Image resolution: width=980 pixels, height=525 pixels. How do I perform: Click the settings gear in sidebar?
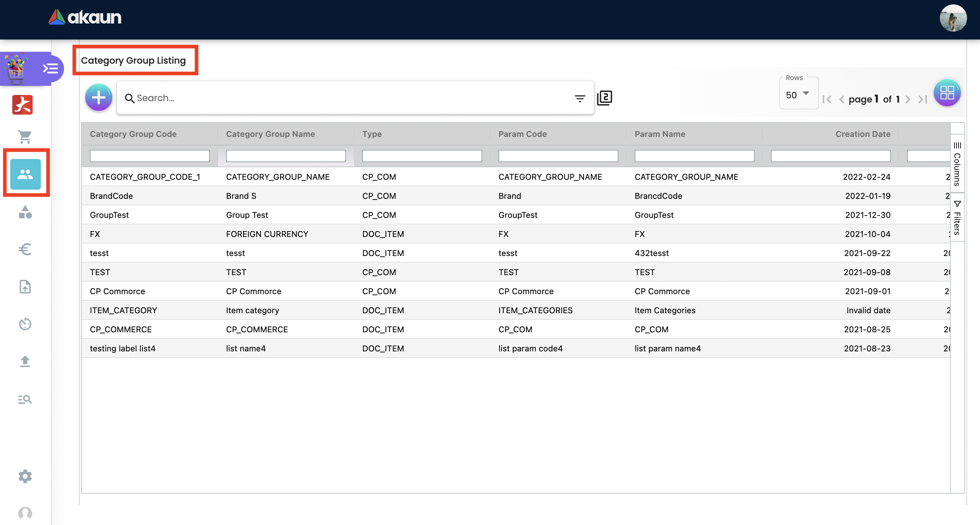pos(25,476)
